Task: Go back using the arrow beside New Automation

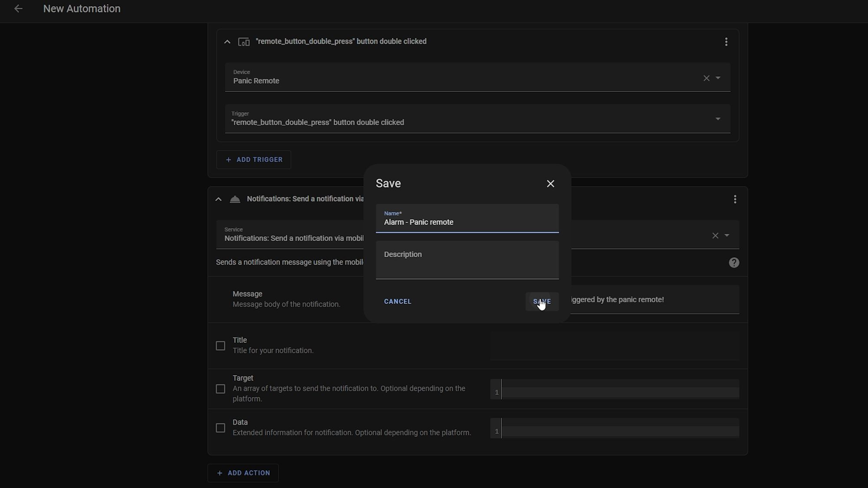Action: pos(18,9)
